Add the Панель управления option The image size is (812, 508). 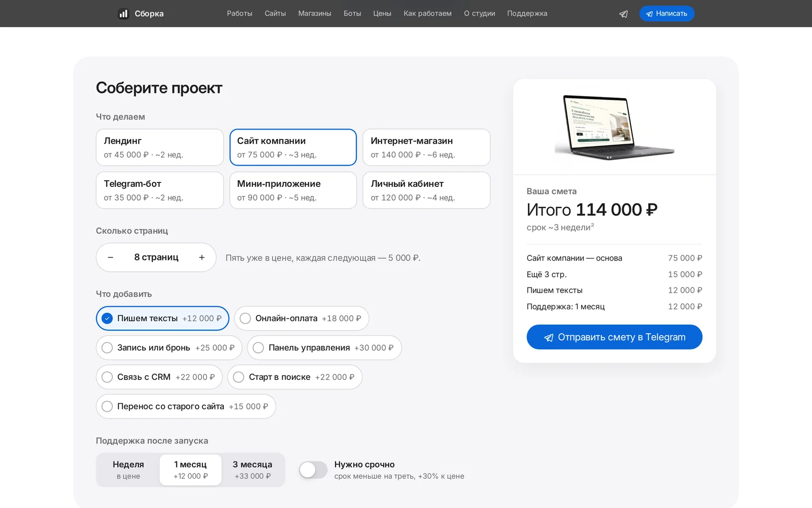[x=324, y=348]
